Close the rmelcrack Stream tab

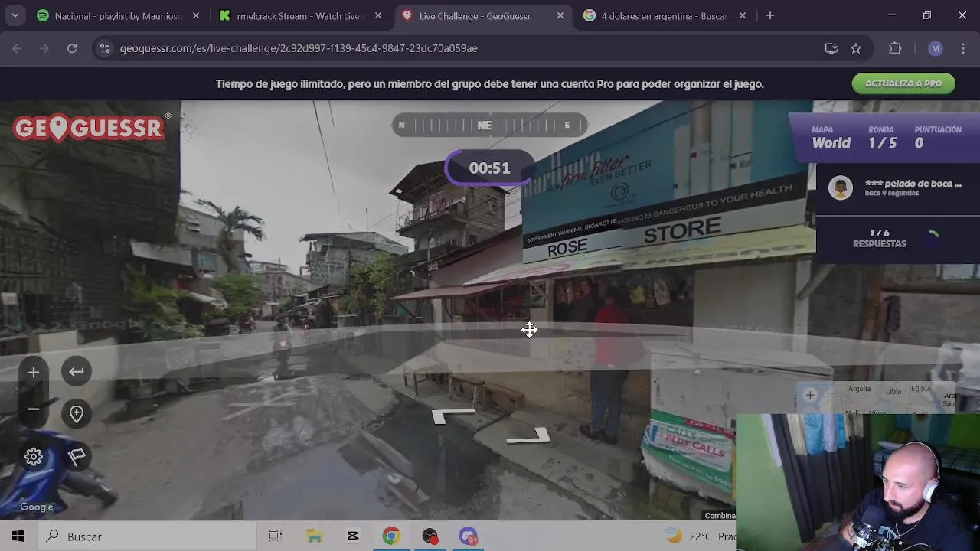(x=378, y=15)
